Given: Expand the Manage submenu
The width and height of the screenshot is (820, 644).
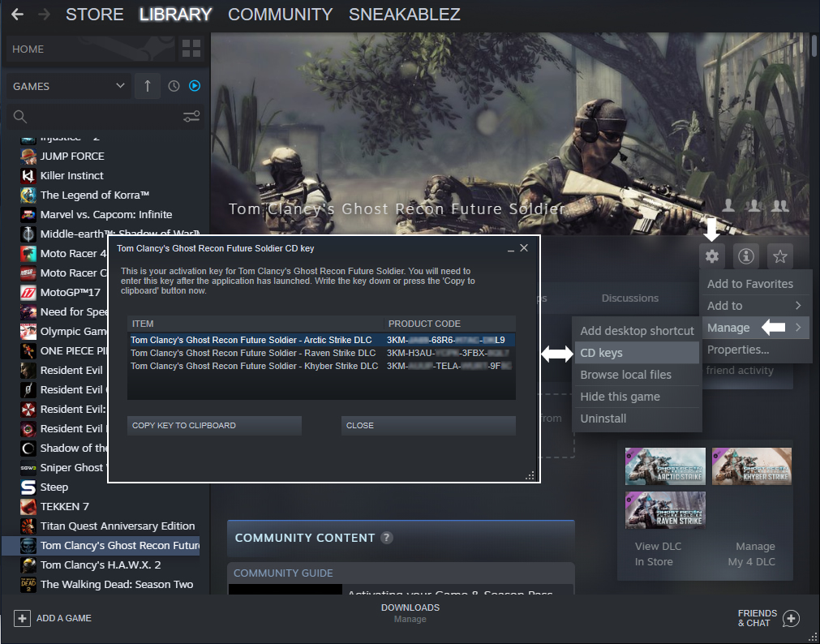Looking at the screenshot, I should 756,328.
